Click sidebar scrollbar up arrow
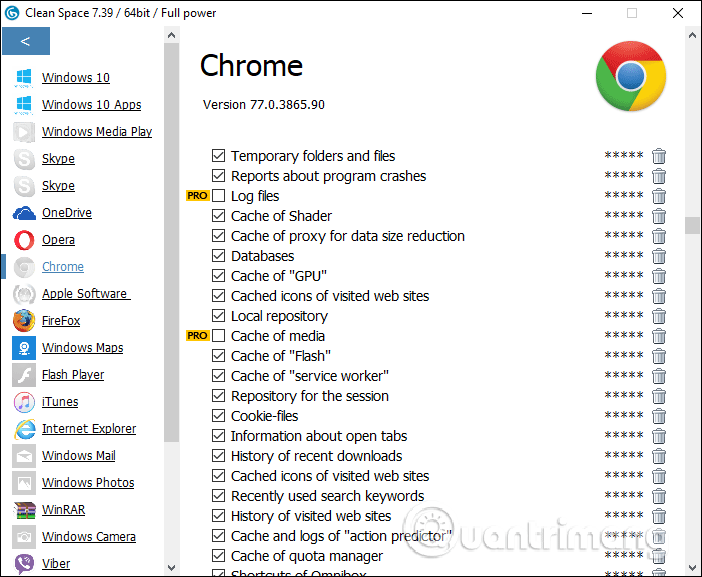 pyautogui.click(x=171, y=35)
